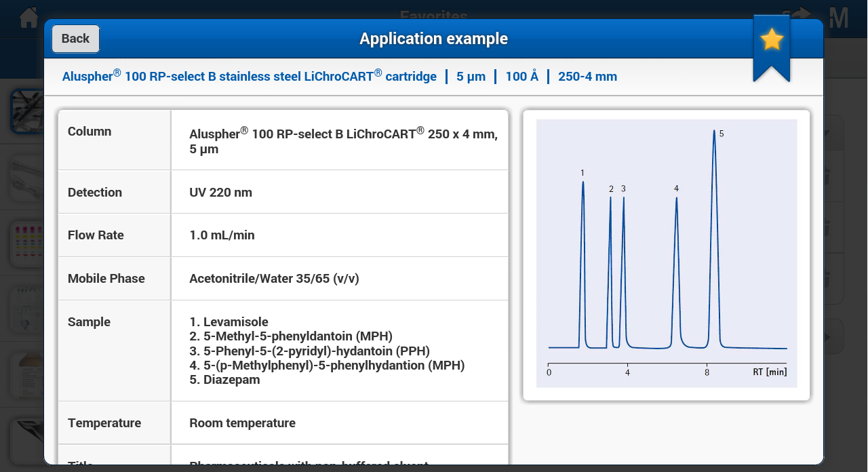
Task: Select the M logo icon in the top bar
Action: click(x=840, y=18)
